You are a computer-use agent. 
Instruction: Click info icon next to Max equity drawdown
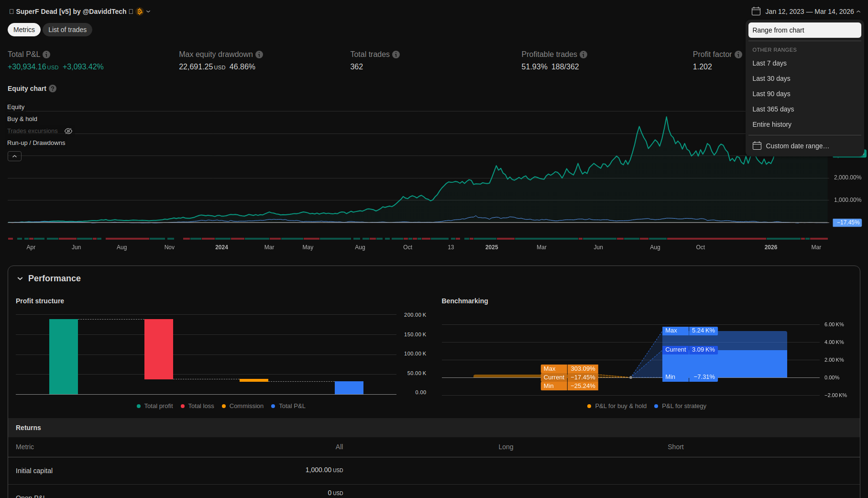pos(259,55)
